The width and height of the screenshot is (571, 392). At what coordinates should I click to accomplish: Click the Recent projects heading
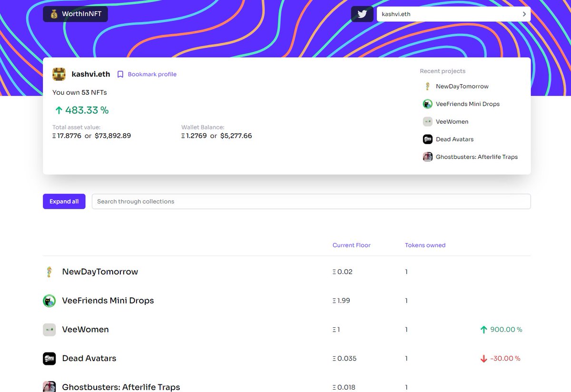click(x=443, y=71)
